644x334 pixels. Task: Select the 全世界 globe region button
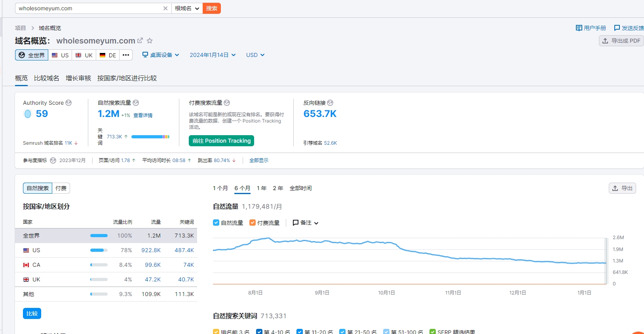coord(32,55)
